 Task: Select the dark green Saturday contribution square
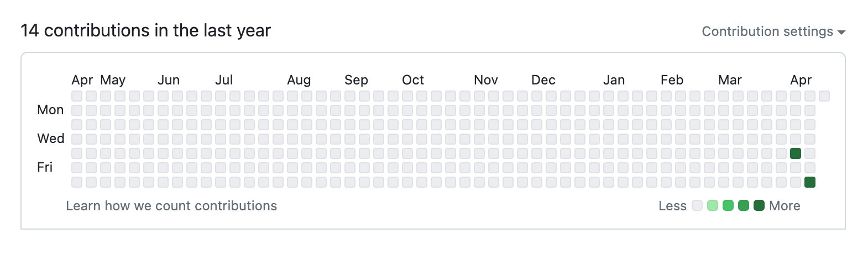point(810,182)
